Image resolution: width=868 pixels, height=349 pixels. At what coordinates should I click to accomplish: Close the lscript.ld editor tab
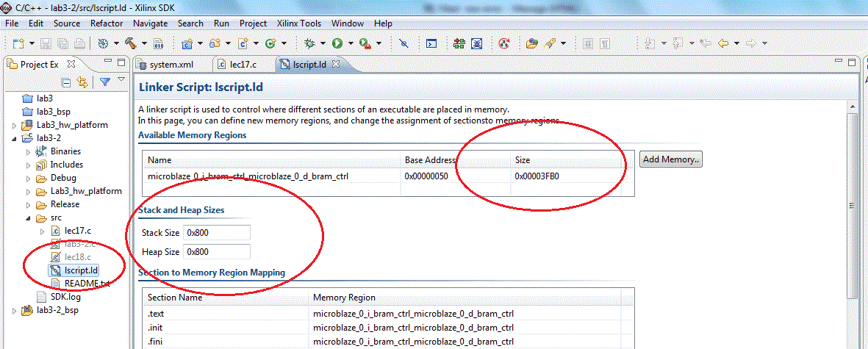click(x=336, y=64)
